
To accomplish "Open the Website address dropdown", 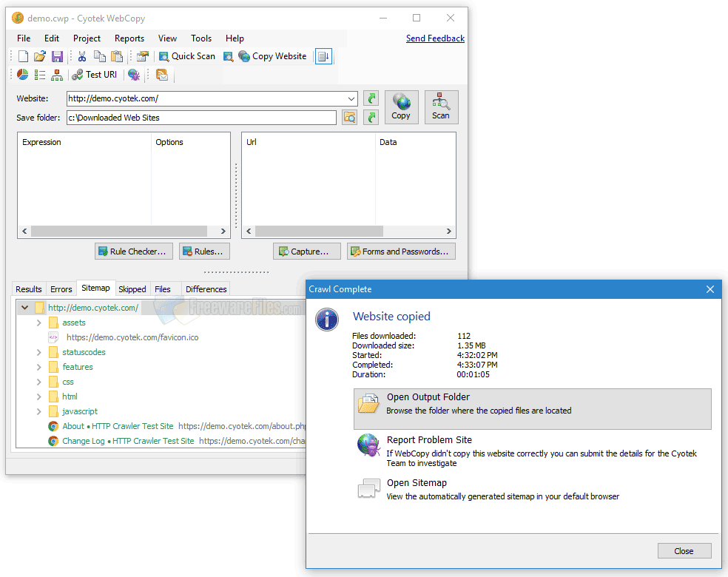I will [x=352, y=98].
